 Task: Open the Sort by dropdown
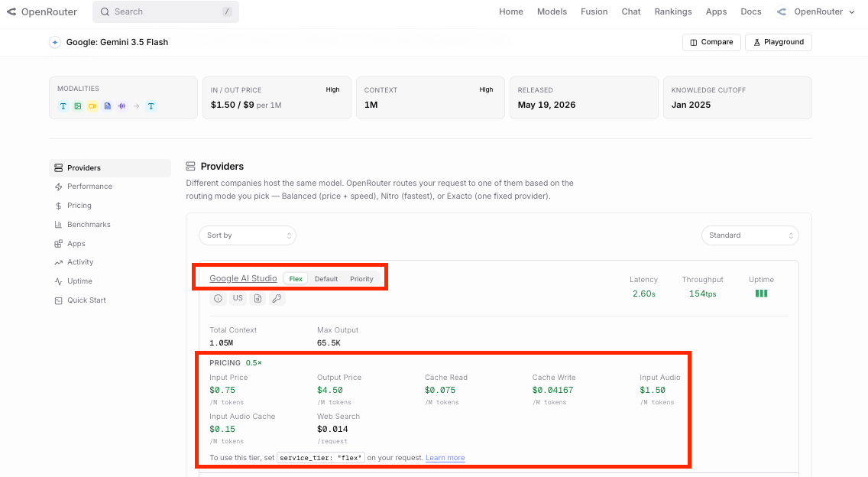[248, 235]
